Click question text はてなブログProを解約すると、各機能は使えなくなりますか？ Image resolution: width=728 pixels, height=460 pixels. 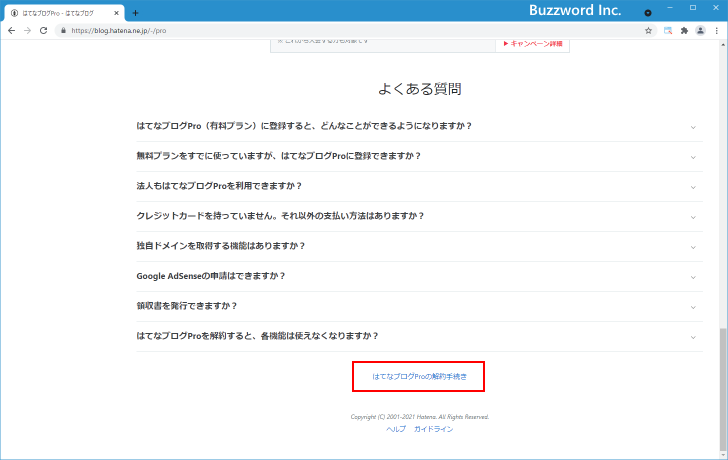(258, 336)
